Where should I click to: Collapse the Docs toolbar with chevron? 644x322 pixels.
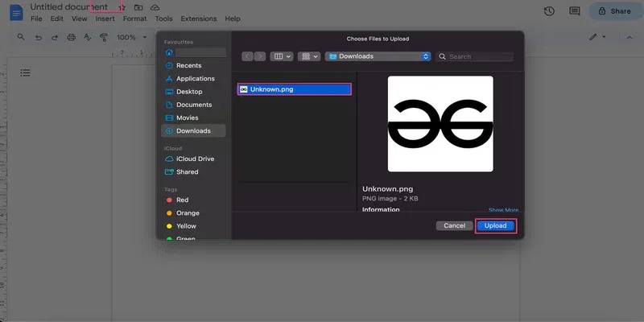pyautogui.click(x=630, y=37)
